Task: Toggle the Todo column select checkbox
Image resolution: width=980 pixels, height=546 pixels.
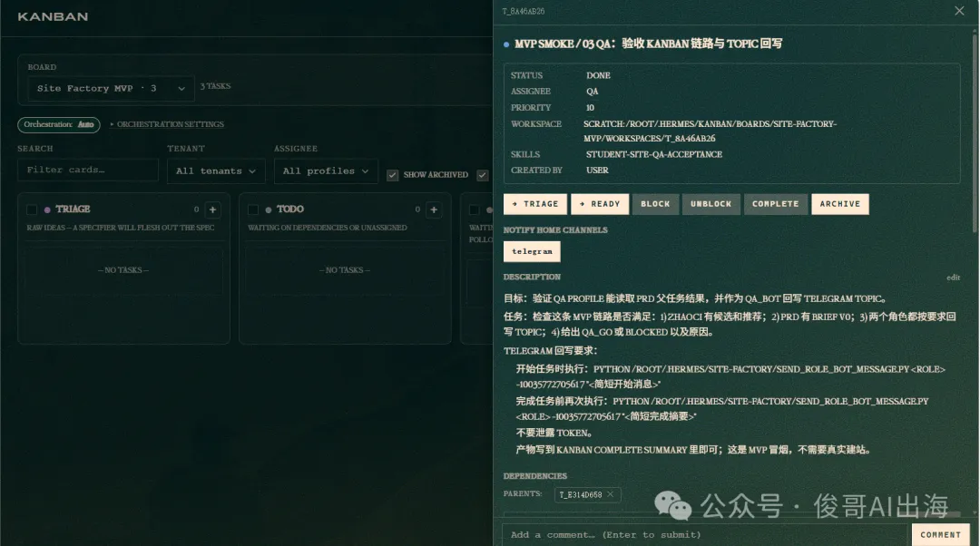Action: coord(253,210)
